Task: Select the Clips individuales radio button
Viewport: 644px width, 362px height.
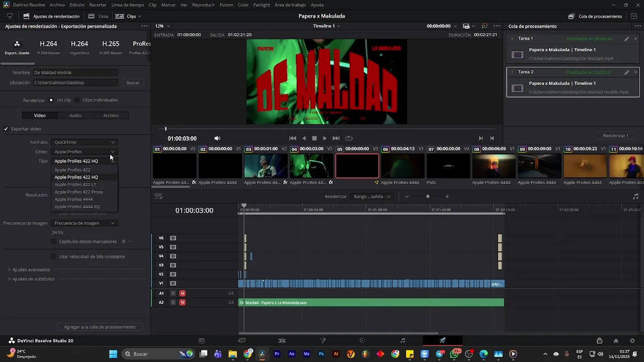Action: point(77,100)
